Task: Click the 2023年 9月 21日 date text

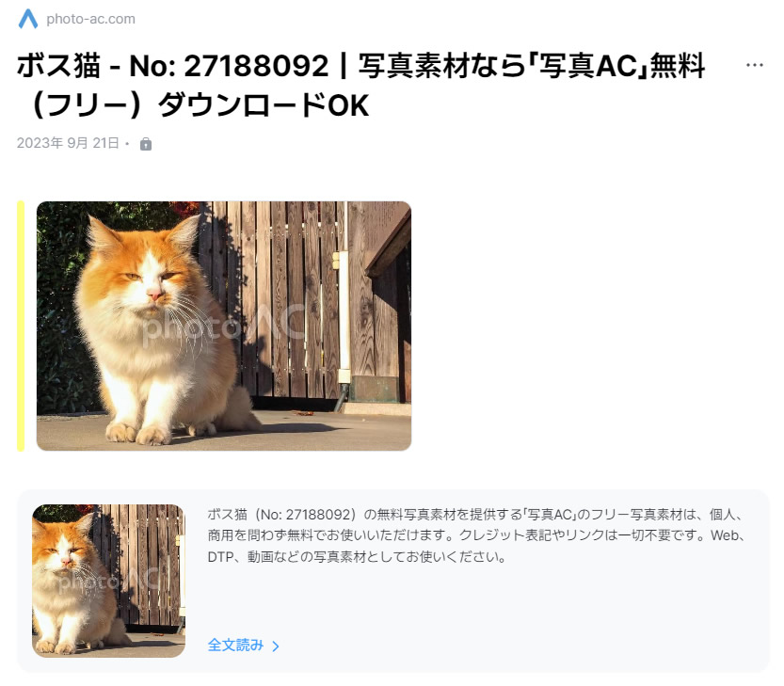Action: click(x=68, y=143)
